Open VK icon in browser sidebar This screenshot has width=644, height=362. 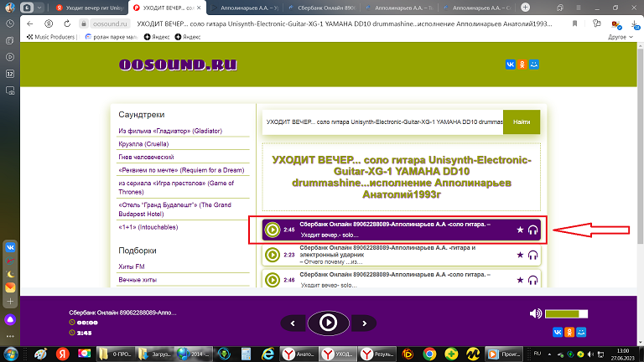[x=10, y=247]
